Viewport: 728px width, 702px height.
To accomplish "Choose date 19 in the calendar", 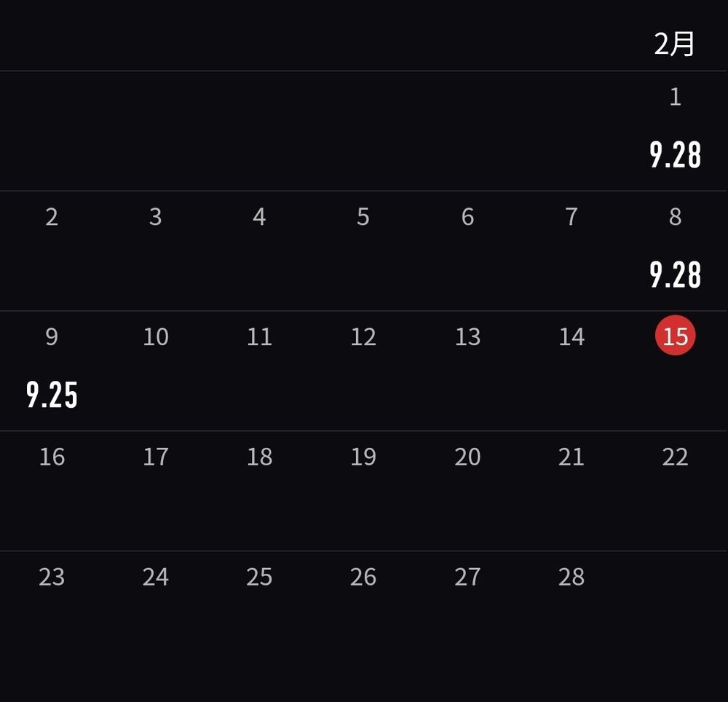I will click(x=363, y=457).
